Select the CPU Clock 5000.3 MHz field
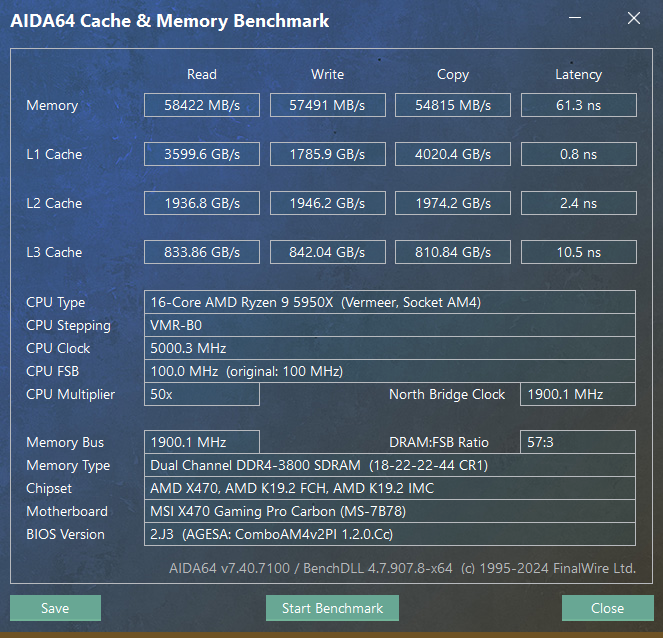 tap(390, 348)
